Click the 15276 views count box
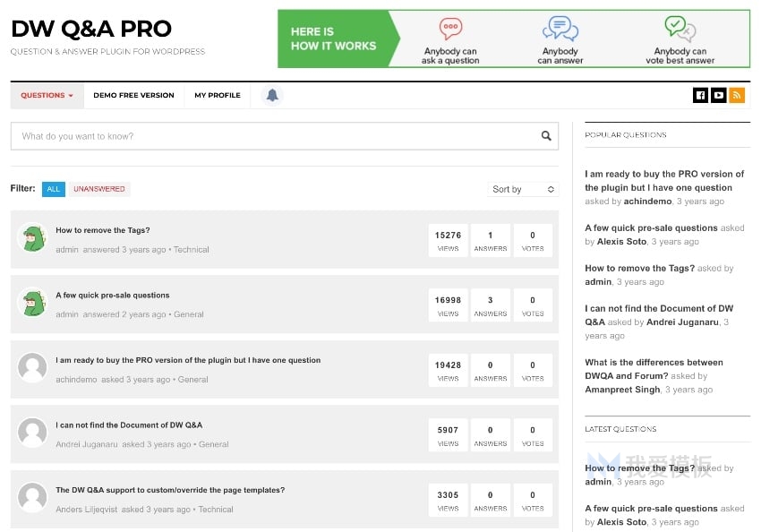 point(448,240)
